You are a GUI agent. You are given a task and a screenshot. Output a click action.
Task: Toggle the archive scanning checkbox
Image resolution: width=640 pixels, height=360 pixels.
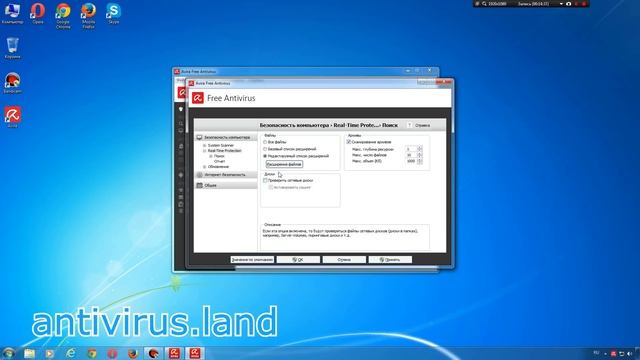[349, 142]
